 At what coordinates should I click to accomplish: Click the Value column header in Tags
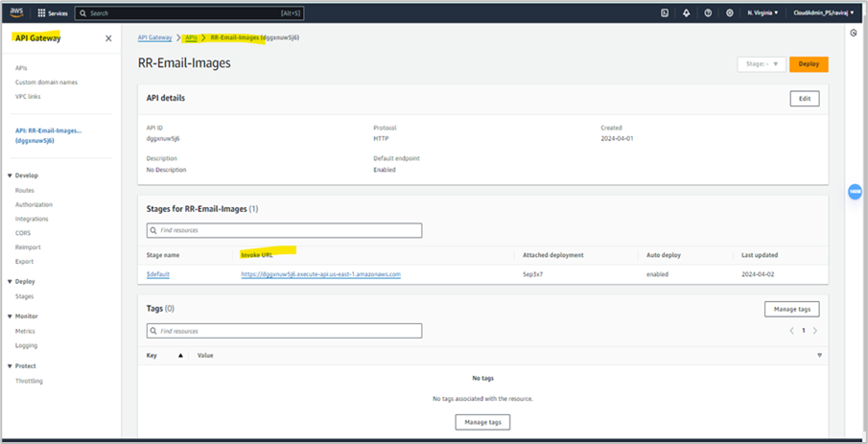[205, 356]
